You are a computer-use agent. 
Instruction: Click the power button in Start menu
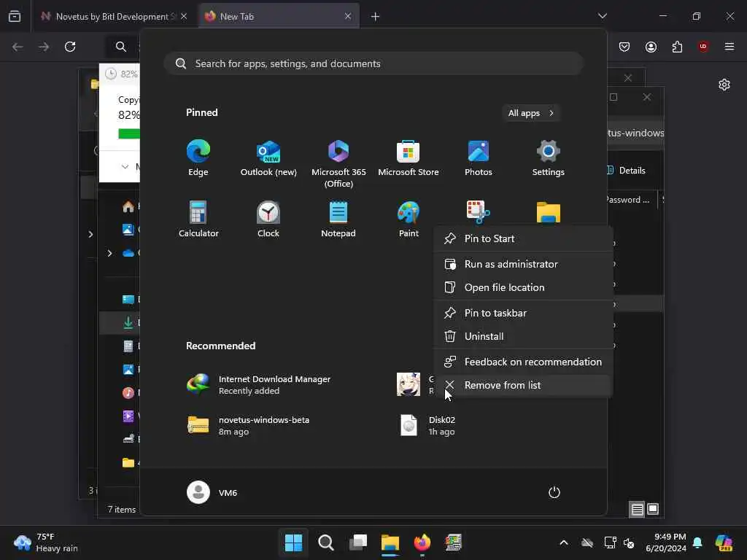[x=554, y=492]
